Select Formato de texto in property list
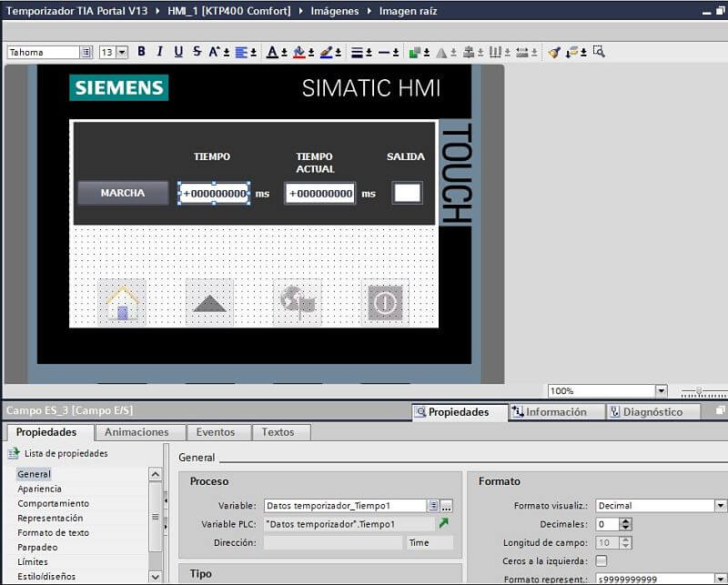Image resolution: width=728 pixels, height=585 pixels. pos(54,532)
